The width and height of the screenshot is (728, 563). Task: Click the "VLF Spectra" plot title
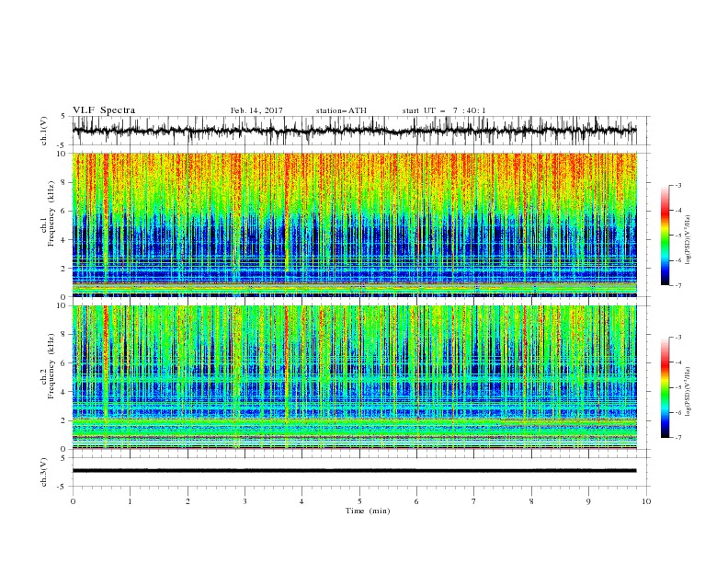click(104, 110)
